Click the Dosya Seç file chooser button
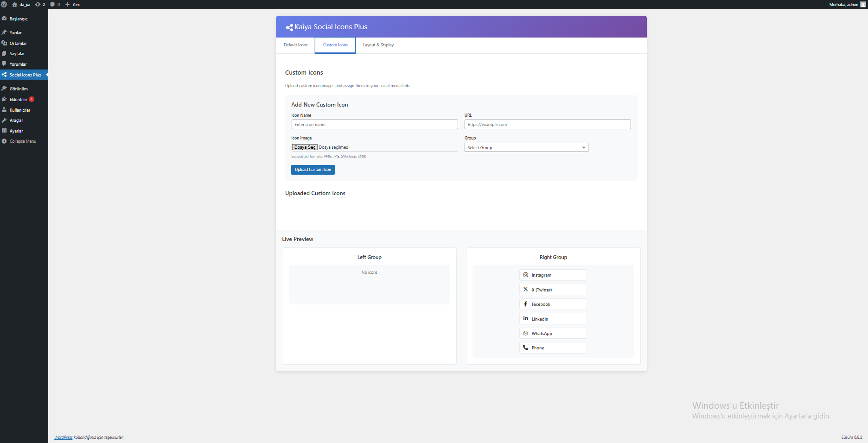The image size is (868, 443). 305,147
